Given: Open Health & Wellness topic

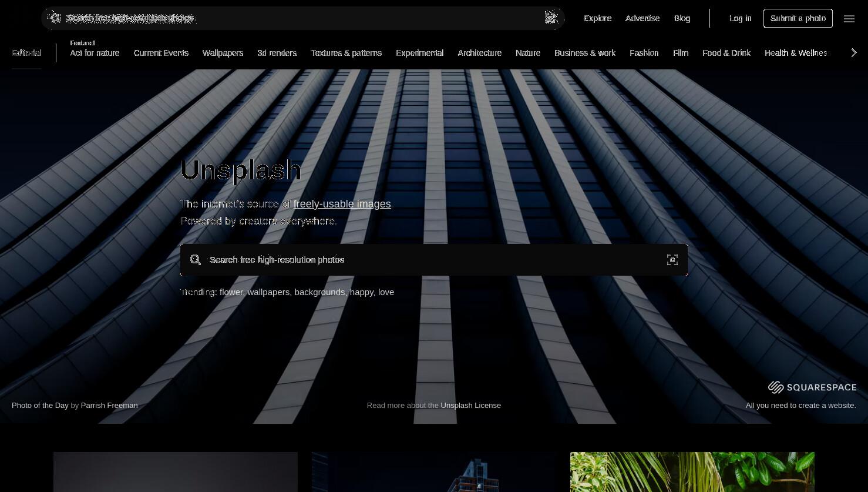Looking at the screenshot, I should (x=796, y=53).
